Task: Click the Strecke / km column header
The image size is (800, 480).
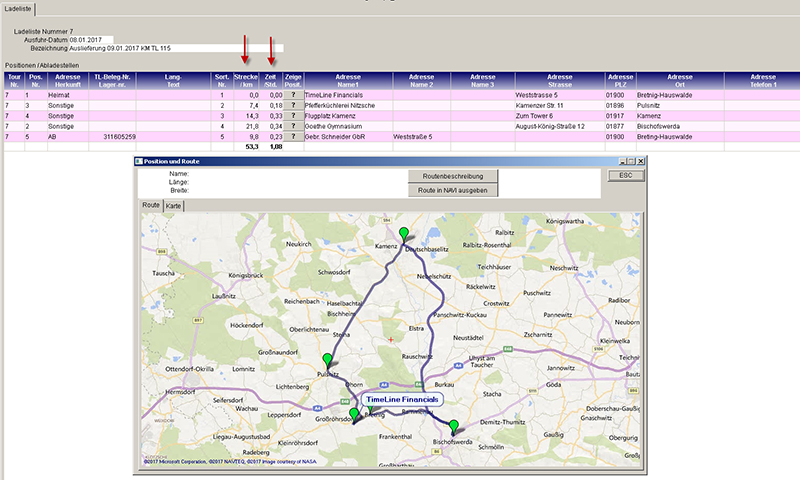Action: [246, 80]
